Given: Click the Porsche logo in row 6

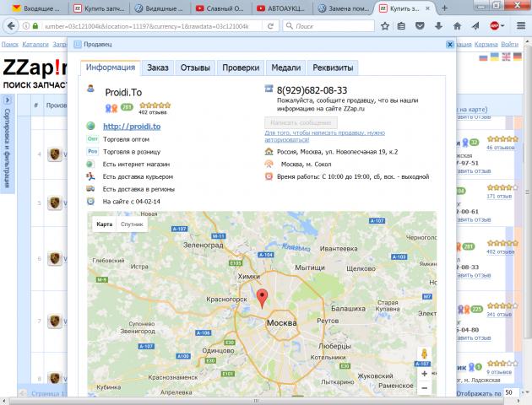Looking at the screenshot, I should point(55,258).
